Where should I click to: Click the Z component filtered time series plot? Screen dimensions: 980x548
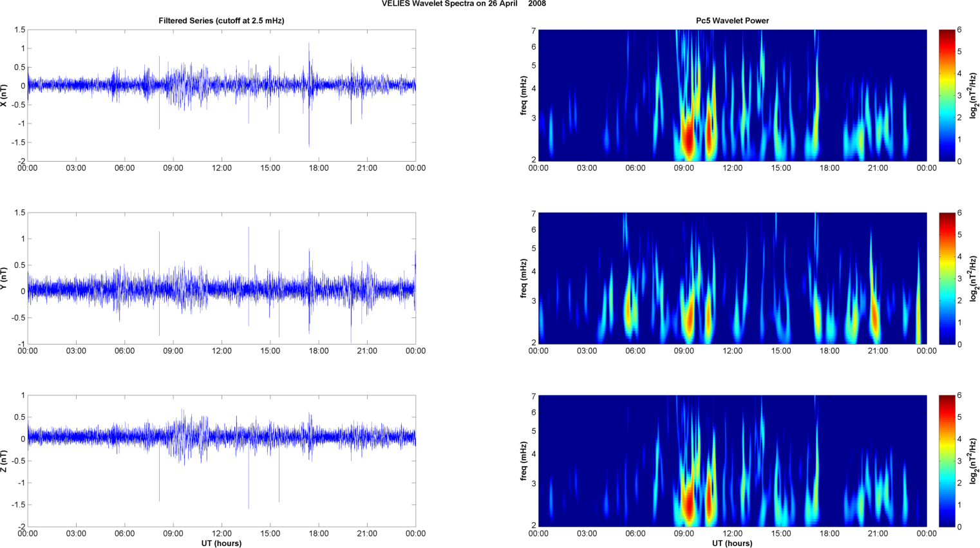221,461
